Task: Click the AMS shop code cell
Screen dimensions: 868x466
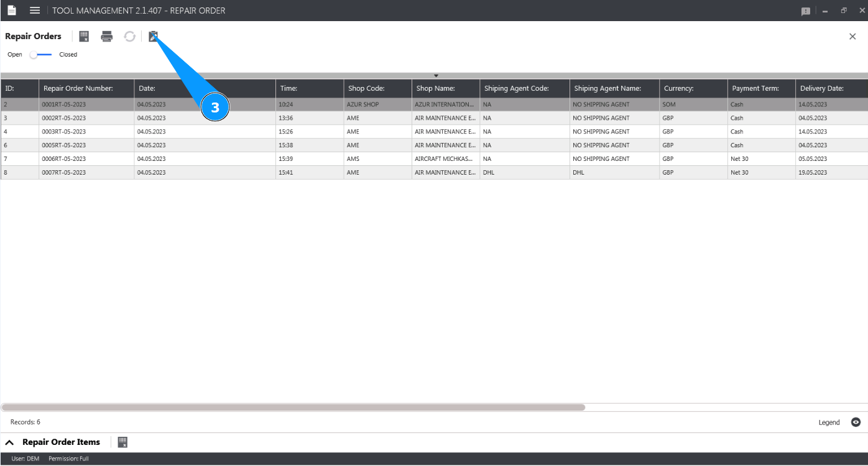Action: click(x=378, y=159)
